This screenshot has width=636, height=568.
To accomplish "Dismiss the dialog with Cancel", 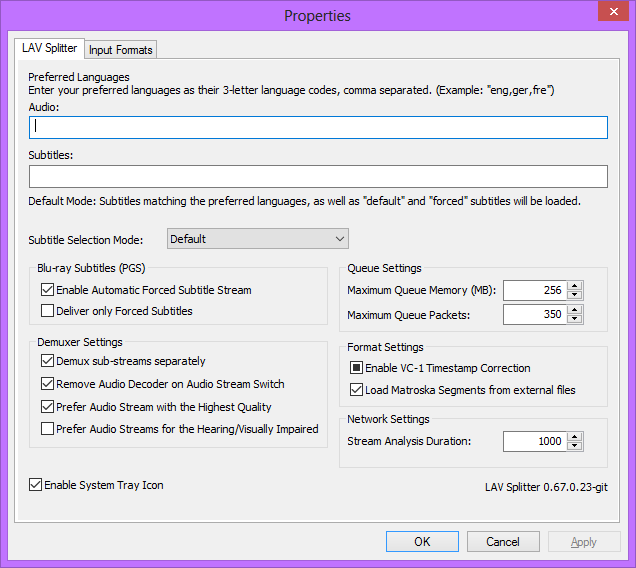I will 503,542.
